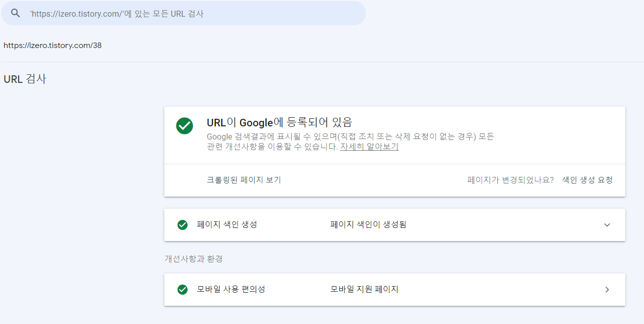The width and height of the screenshot is (644, 324).
Task: Click the URL 검사 heading
Action: [x=25, y=79]
